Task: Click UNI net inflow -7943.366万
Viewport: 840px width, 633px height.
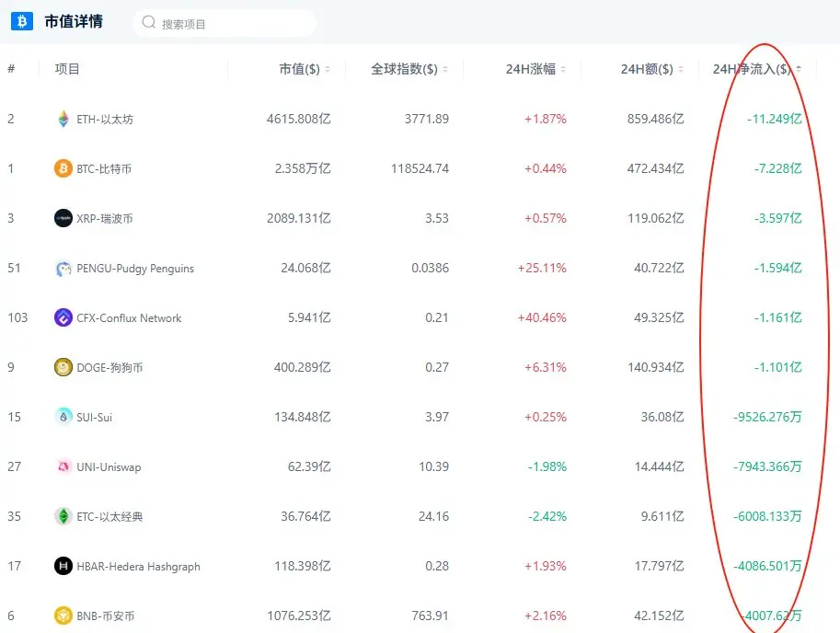Action: [767, 467]
